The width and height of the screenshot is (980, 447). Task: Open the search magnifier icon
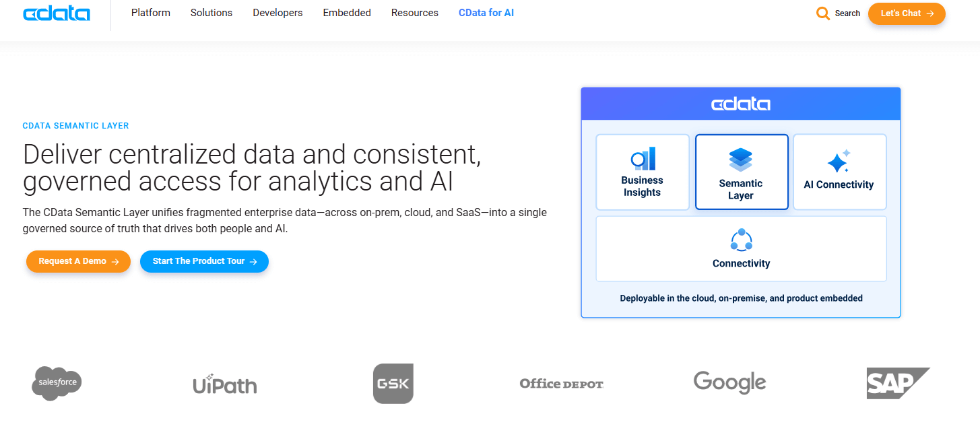point(822,13)
